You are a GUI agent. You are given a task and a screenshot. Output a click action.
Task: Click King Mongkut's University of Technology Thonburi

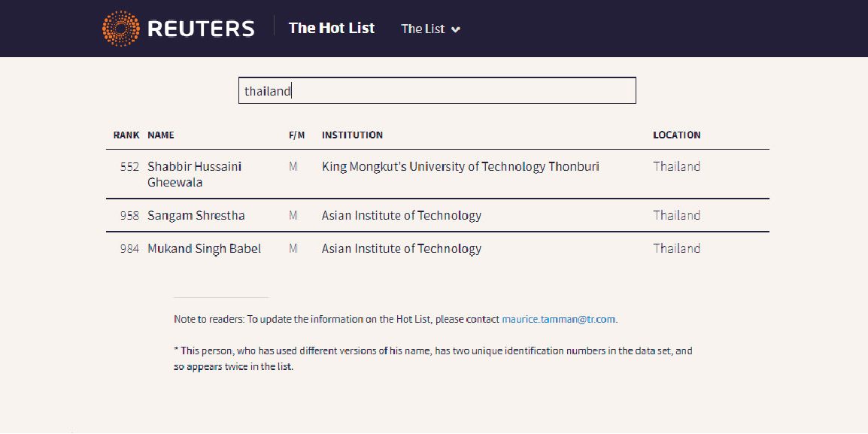click(x=460, y=166)
